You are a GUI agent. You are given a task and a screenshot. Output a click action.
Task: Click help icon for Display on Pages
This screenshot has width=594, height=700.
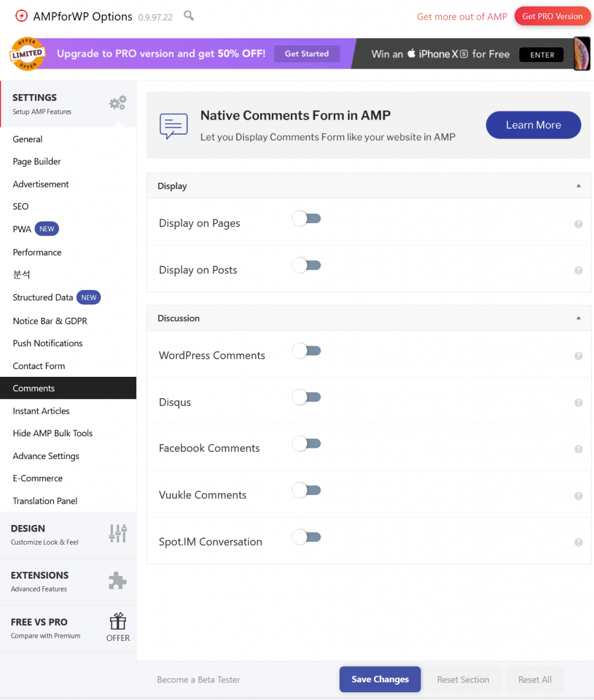(578, 224)
